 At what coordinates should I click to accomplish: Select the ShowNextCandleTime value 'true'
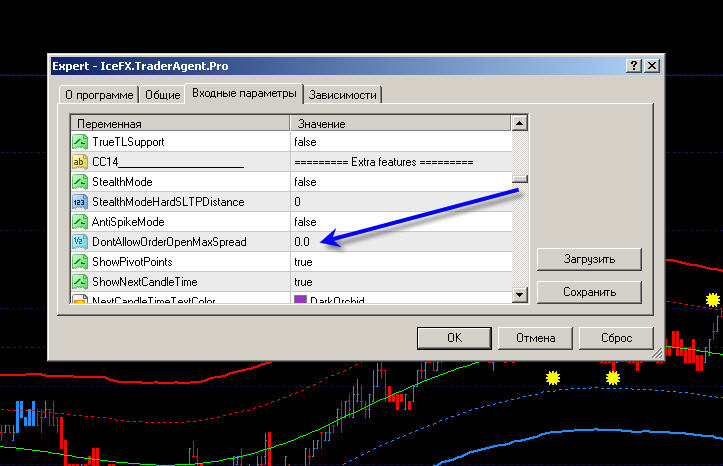303,282
